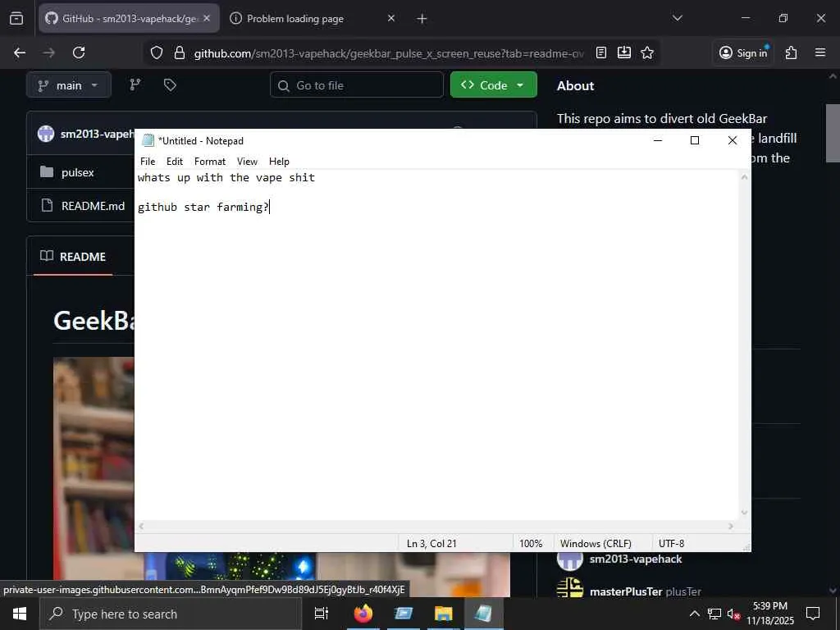840x630 pixels.
Task: Open the muted volume tray icon
Action: click(x=733, y=614)
